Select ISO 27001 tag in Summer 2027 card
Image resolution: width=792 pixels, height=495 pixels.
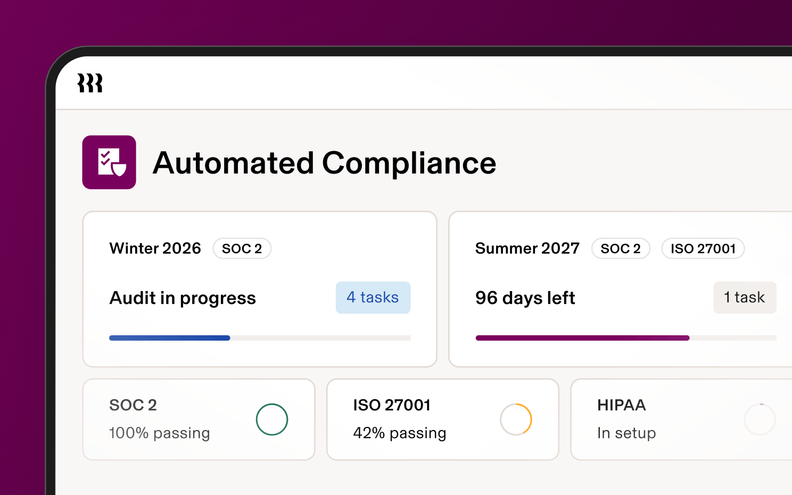703,249
